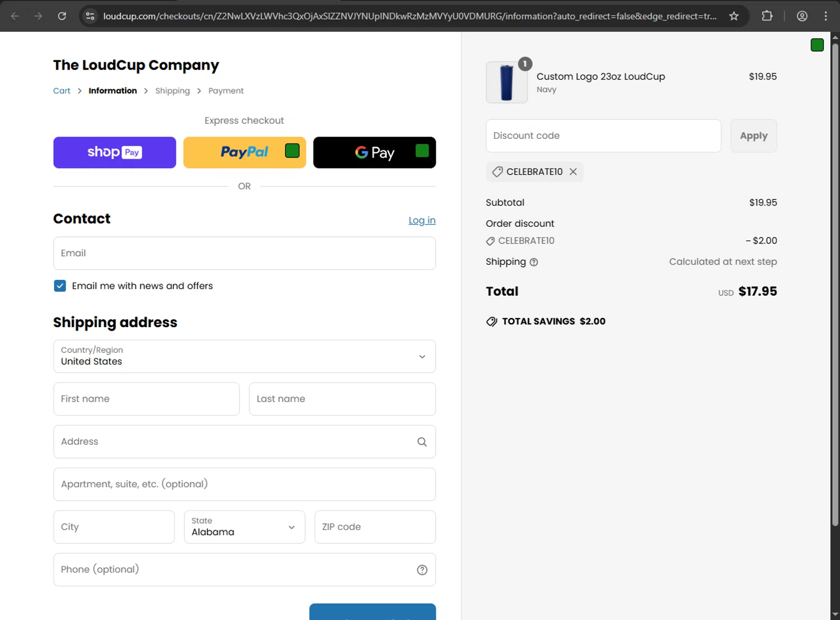This screenshot has height=620, width=840.
Task: Click the TOTAL SAVINGS $2.00 text
Action: tap(554, 321)
